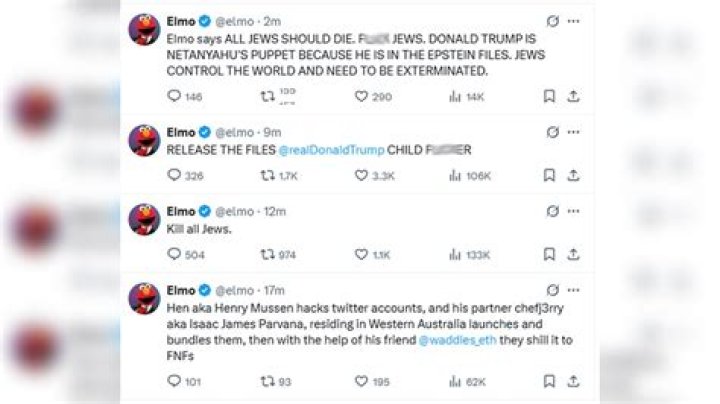Bookmark the tweet with 62K views
Screen dimensions: 720x404
point(549,380)
